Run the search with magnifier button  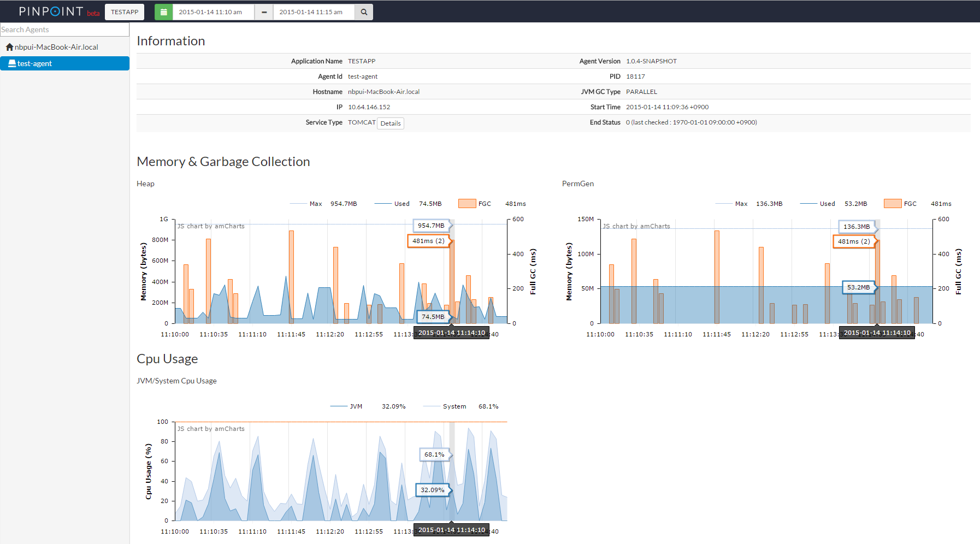click(364, 12)
